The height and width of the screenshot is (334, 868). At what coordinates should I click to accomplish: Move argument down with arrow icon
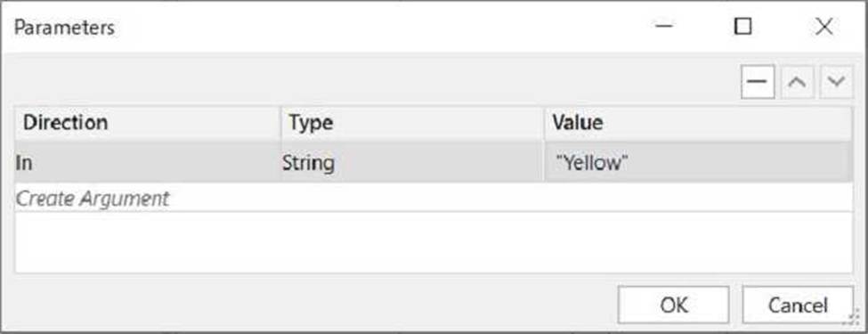(836, 82)
